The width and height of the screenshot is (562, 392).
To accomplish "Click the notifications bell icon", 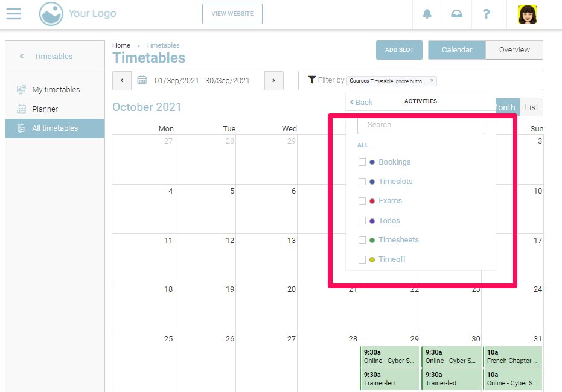I will [x=427, y=14].
